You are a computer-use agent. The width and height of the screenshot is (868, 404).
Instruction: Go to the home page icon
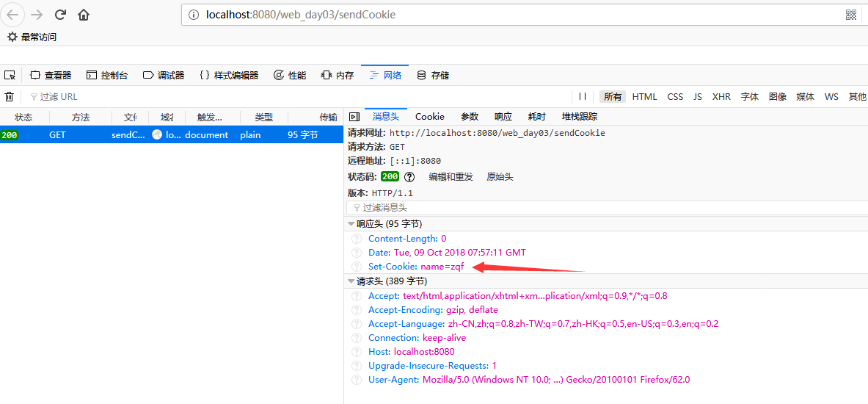pyautogui.click(x=84, y=15)
